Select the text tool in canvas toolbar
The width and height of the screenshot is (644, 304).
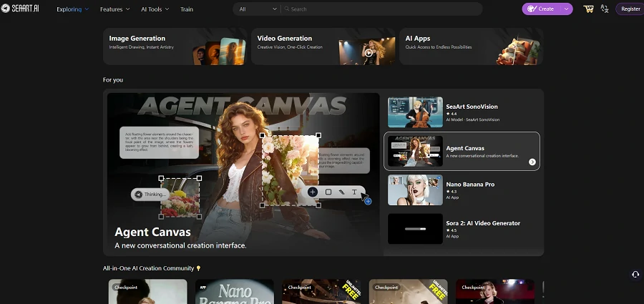click(353, 192)
